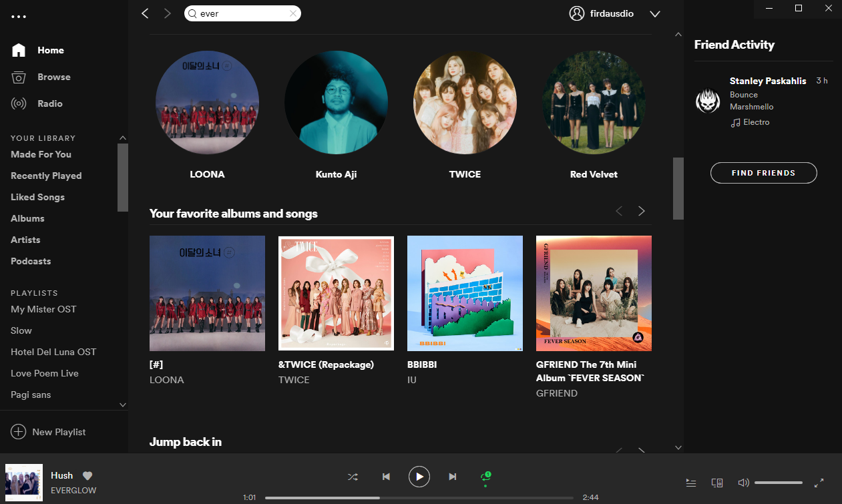Open the Pagi sans playlist
This screenshot has width=842, height=504.
(31, 395)
